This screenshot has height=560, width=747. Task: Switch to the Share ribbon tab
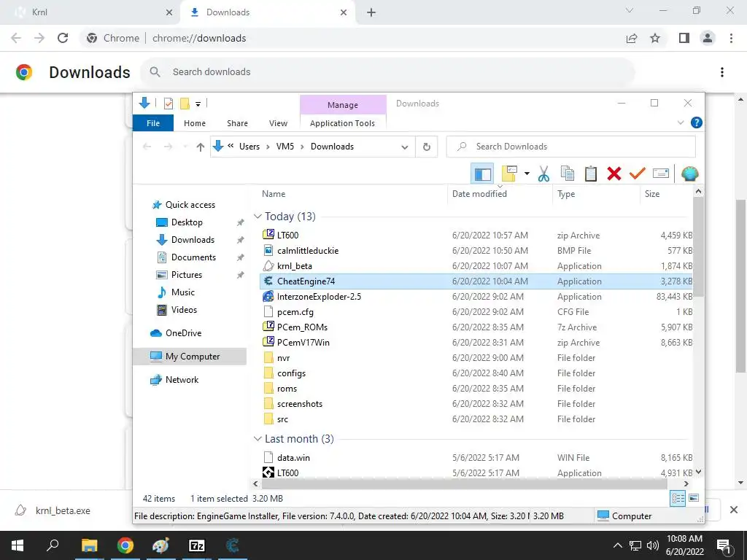(237, 122)
